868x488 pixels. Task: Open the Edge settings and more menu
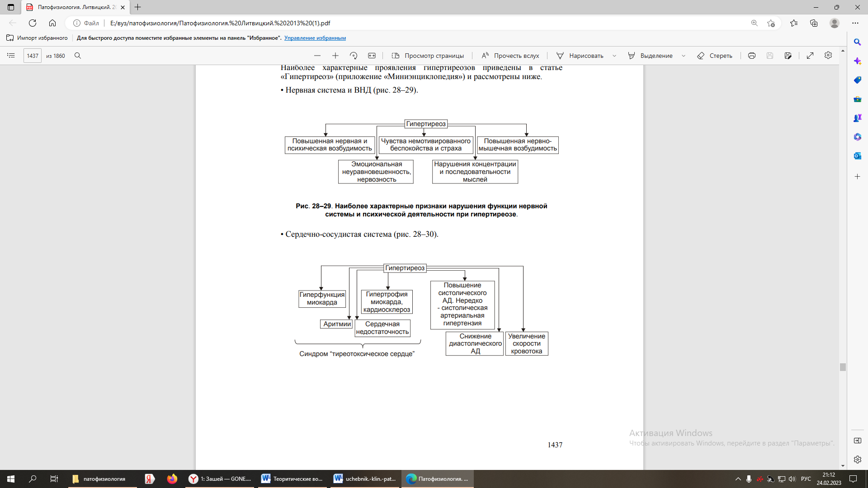point(855,23)
